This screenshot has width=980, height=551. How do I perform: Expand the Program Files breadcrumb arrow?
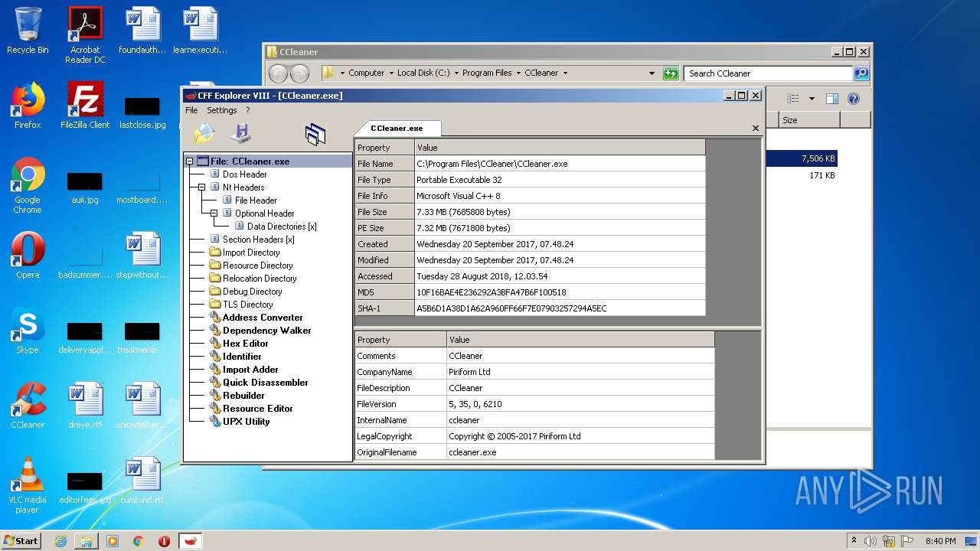[517, 73]
